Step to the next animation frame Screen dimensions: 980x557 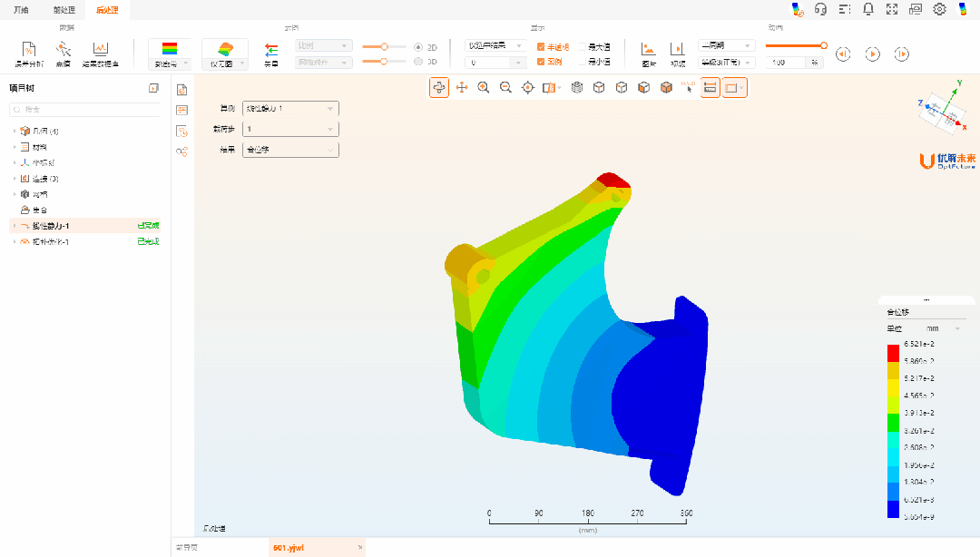click(x=901, y=54)
